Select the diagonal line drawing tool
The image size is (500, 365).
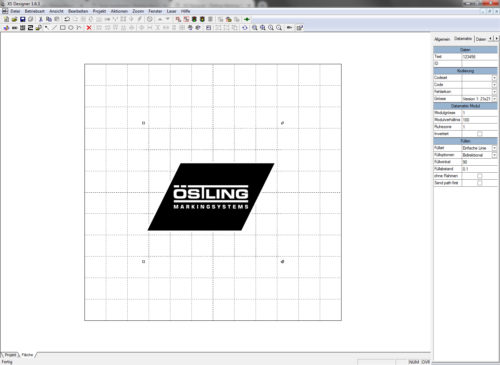(54, 28)
